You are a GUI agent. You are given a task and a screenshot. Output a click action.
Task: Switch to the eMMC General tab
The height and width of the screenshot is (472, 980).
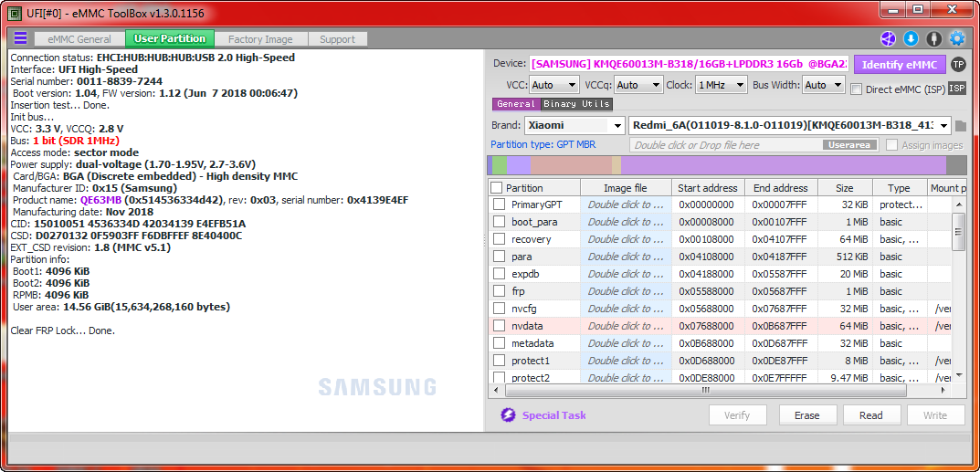(79, 38)
